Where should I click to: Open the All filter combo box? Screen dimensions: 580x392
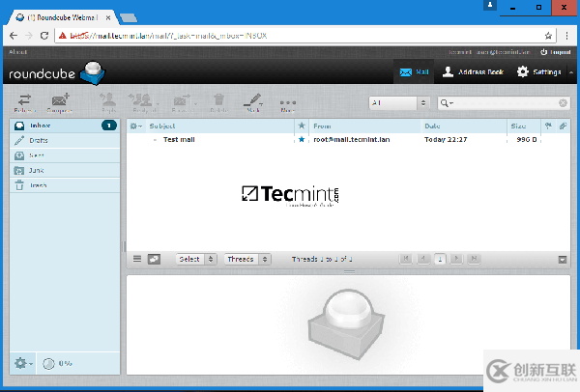(399, 103)
